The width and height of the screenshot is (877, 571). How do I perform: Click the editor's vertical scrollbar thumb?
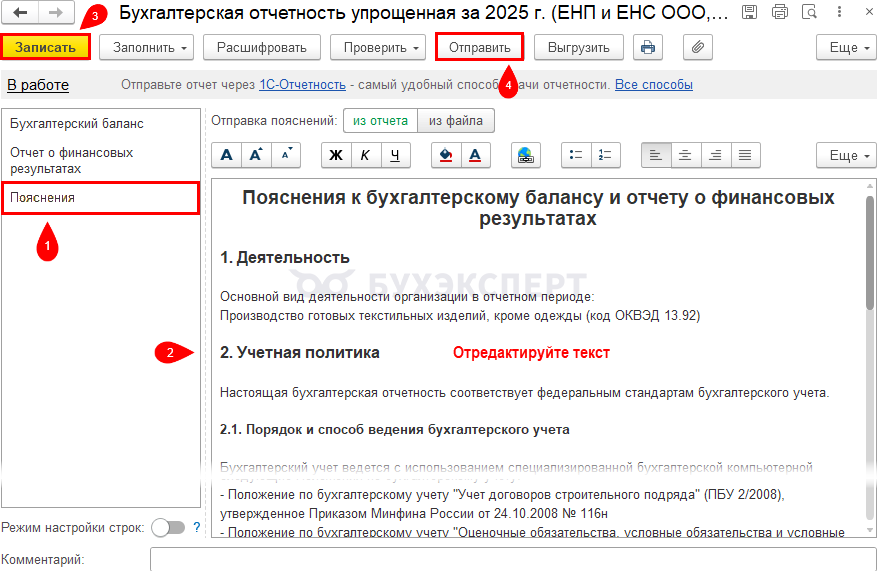[870, 252]
